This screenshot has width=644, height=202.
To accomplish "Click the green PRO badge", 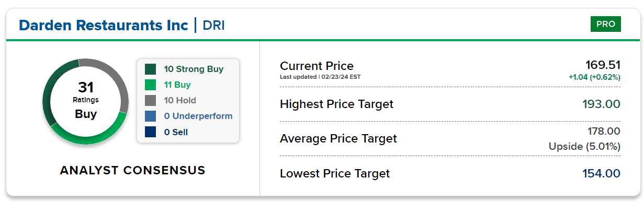I will coord(605,24).
